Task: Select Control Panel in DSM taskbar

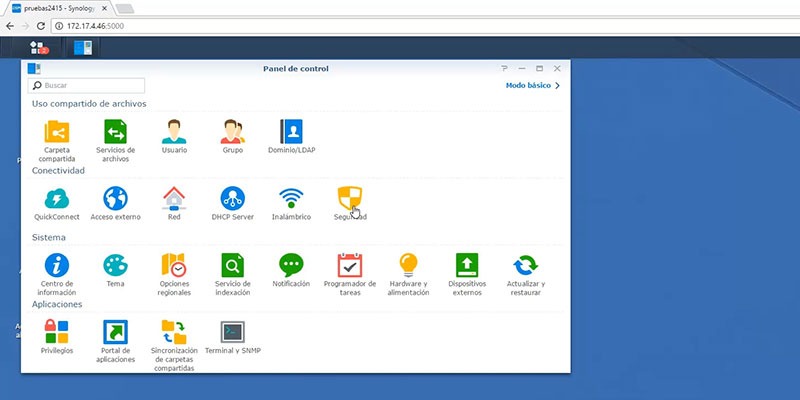Action: 83,48
